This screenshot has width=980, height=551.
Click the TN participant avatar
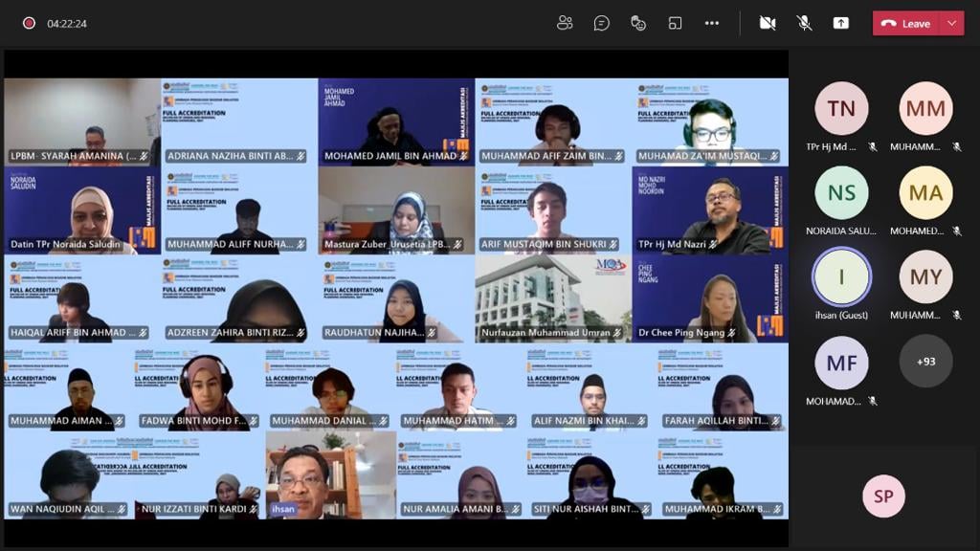[x=841, y=109]
